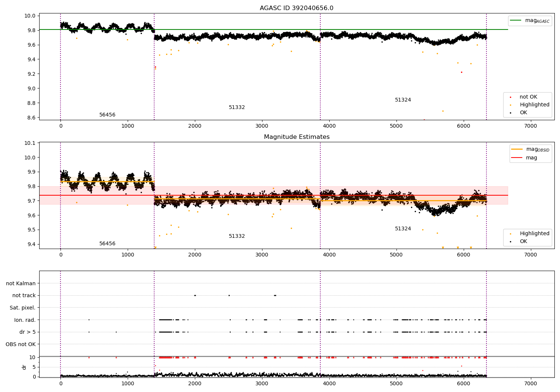The height and width of the screenshot is (392, 560).
Task: Click the red "mag" legend line sample
Action: coord(517,158)
